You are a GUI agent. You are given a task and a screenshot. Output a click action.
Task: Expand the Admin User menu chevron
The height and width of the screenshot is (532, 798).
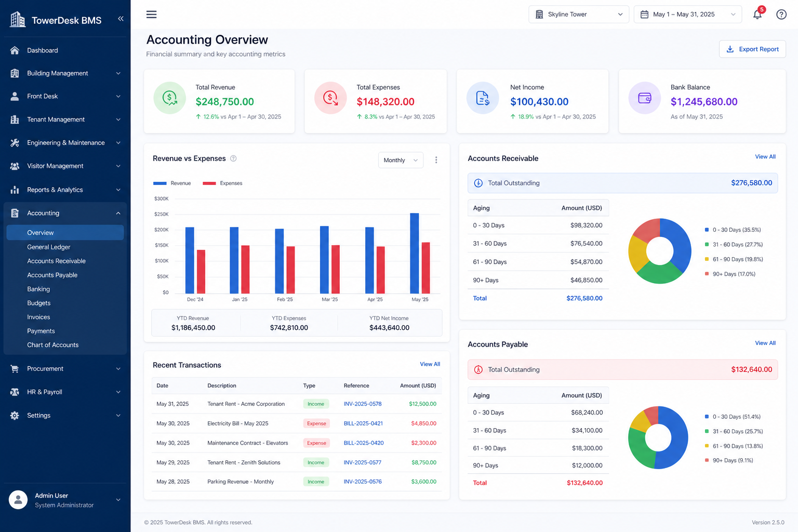(x=118, y=500)
